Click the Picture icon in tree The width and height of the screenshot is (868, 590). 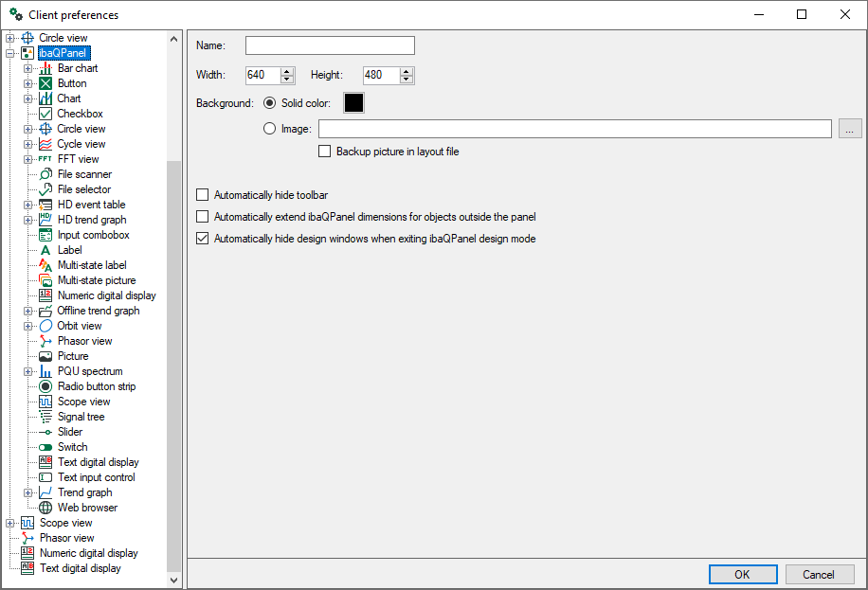(x=45, y=356)
